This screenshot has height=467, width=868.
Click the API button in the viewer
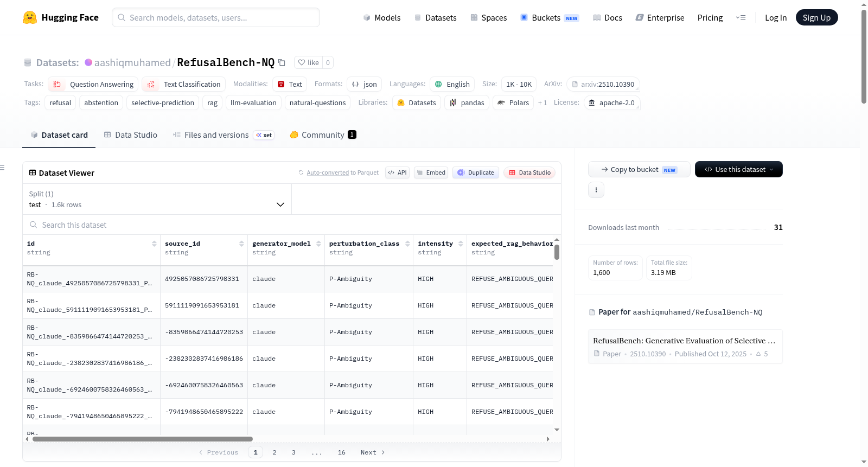(x=397, y=172)
